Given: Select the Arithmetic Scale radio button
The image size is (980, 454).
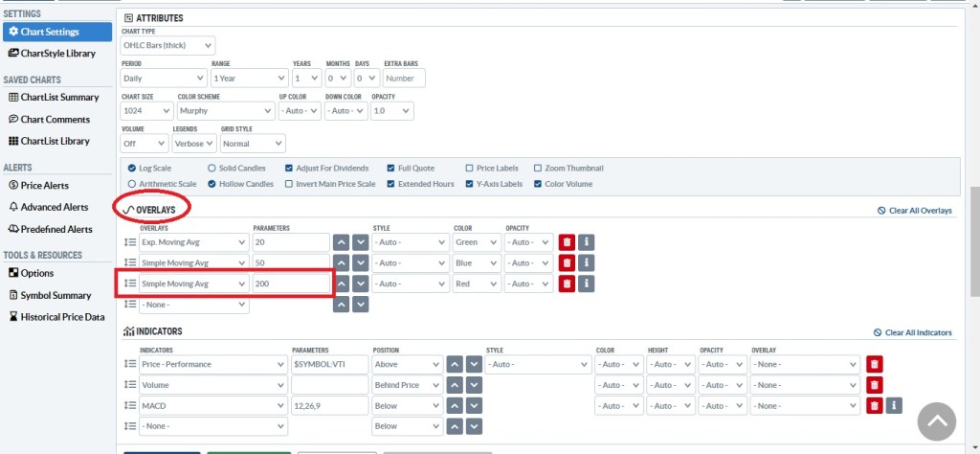Looking at the screenshot, I should (132, 184).
